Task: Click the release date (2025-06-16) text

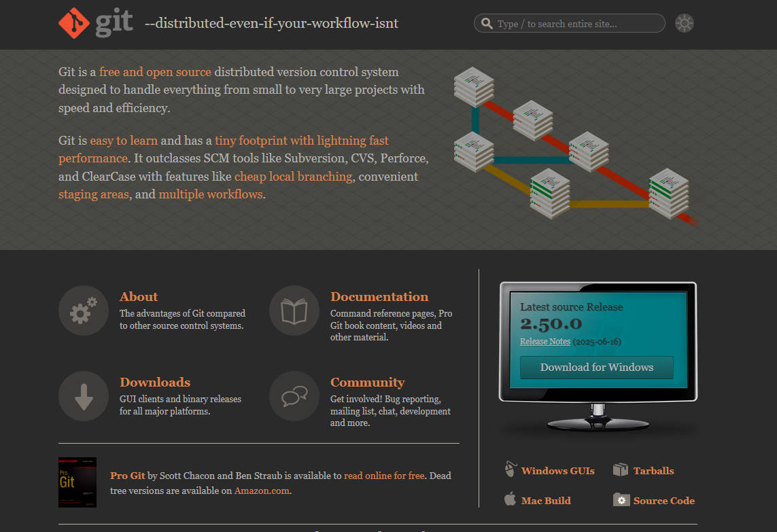Action: (x=597, y=341)
